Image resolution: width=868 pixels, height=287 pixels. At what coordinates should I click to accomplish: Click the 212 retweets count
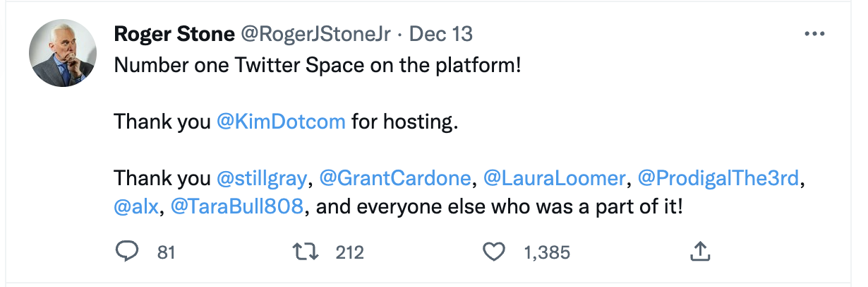pos(349,252)
